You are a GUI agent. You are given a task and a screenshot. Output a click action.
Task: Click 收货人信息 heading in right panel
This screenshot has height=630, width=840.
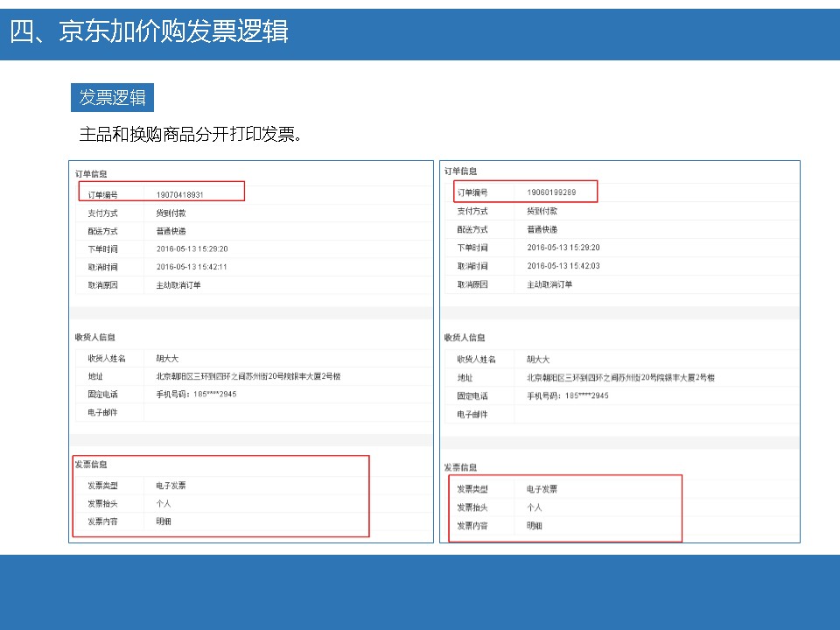click(464, 338)
